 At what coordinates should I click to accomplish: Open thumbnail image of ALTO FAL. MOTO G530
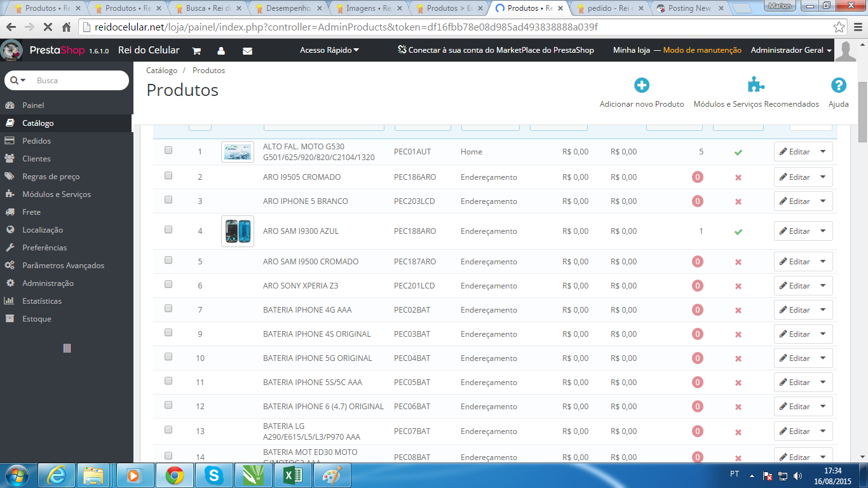tap(238, 152)
